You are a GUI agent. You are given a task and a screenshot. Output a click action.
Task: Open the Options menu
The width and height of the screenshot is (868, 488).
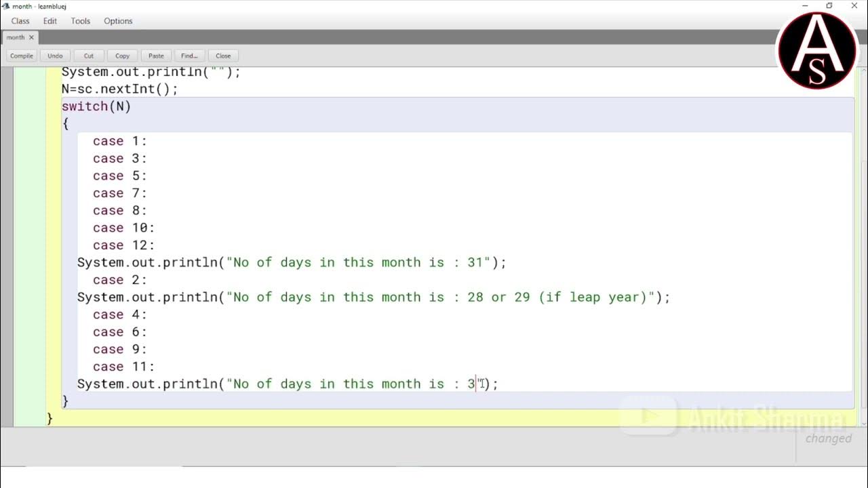click(118, 21)
